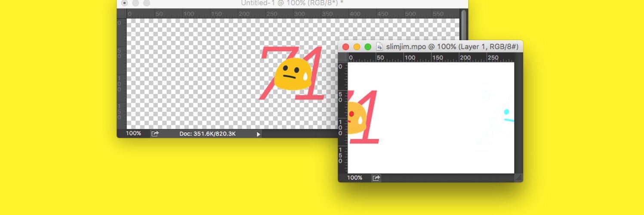Click the pink number 7 on Untitled-1 canvas
This screenshot has width=644, height=215.
[277, 73]
